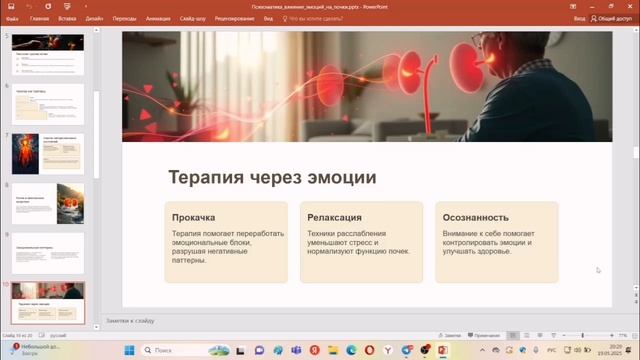
Task: Select slide 8 thumbnail
Action: click(48, 204)
